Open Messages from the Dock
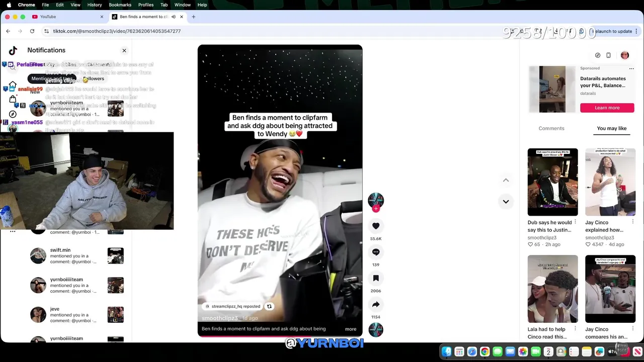 coord(498,352)
